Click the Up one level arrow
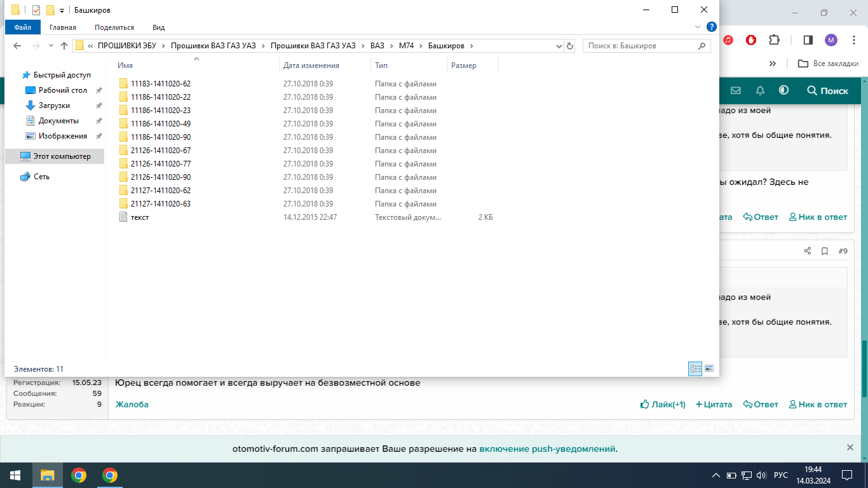The image size is (868, 488). (64, 46)
